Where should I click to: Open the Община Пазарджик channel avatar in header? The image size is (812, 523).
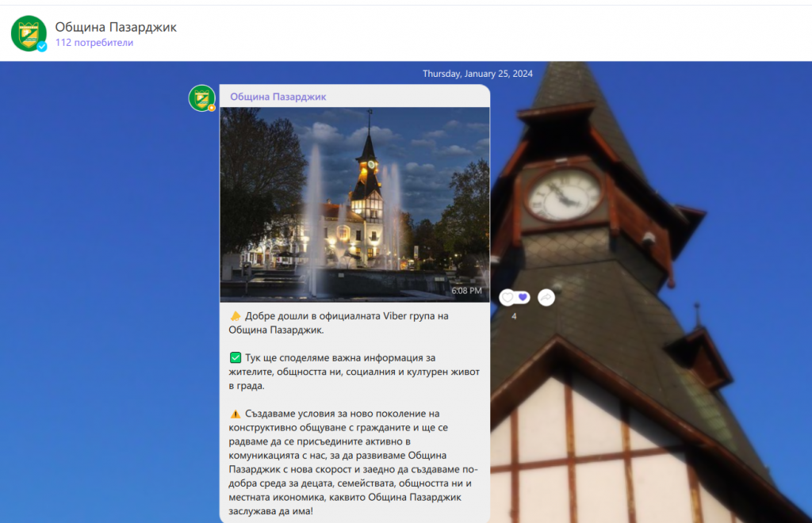(29, 33)
